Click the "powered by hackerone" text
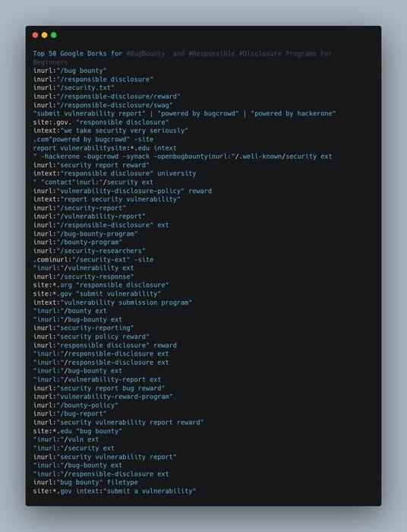 tap(293, 114)
